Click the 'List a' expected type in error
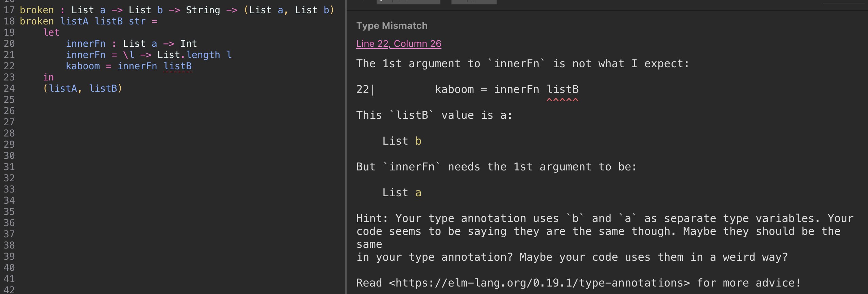868x294 pixels. click(402, 192)
